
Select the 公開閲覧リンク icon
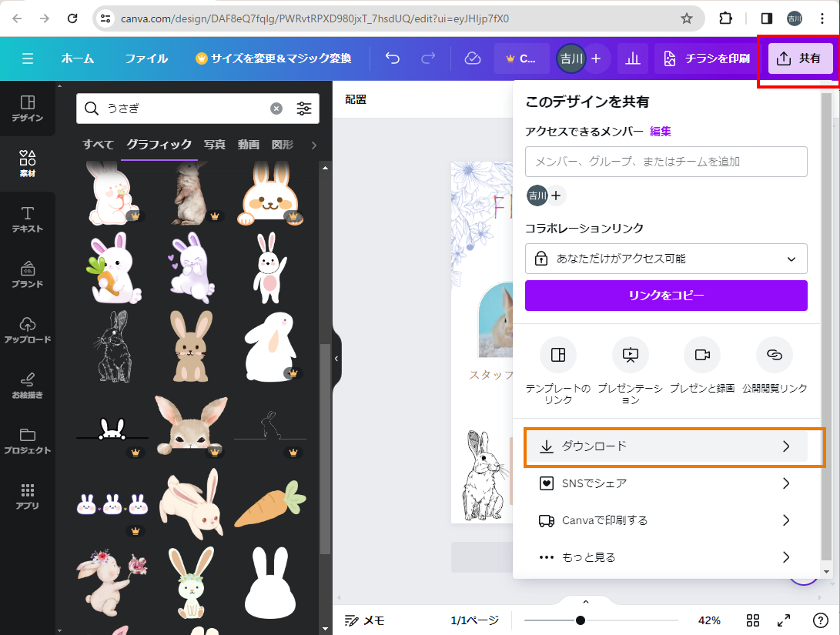tap(774, 355)
